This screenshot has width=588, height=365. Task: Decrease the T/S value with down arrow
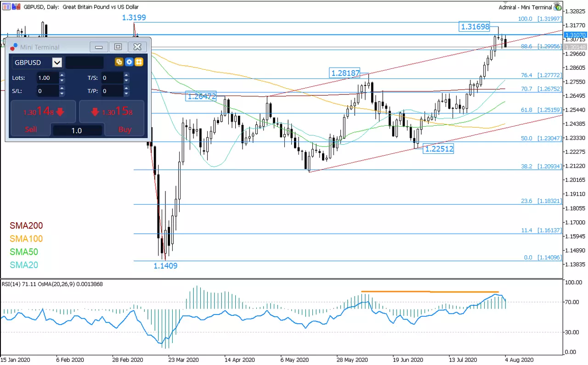click(x=126, y=81)
